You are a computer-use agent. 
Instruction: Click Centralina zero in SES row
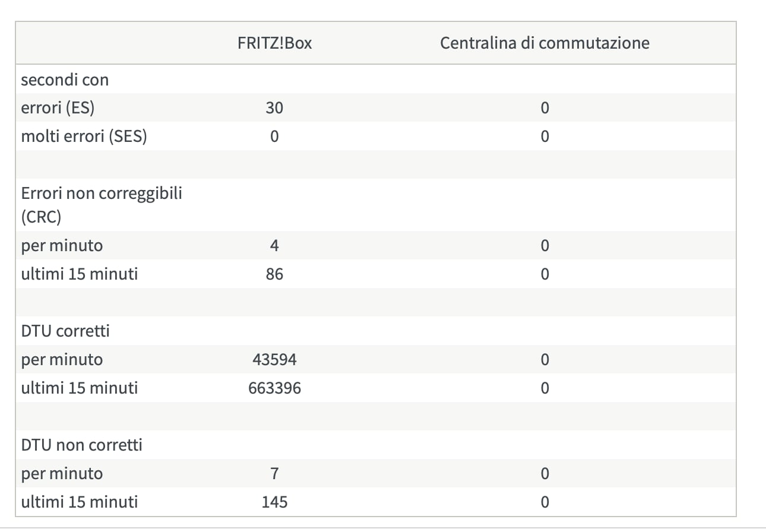[x=545, y=137]
